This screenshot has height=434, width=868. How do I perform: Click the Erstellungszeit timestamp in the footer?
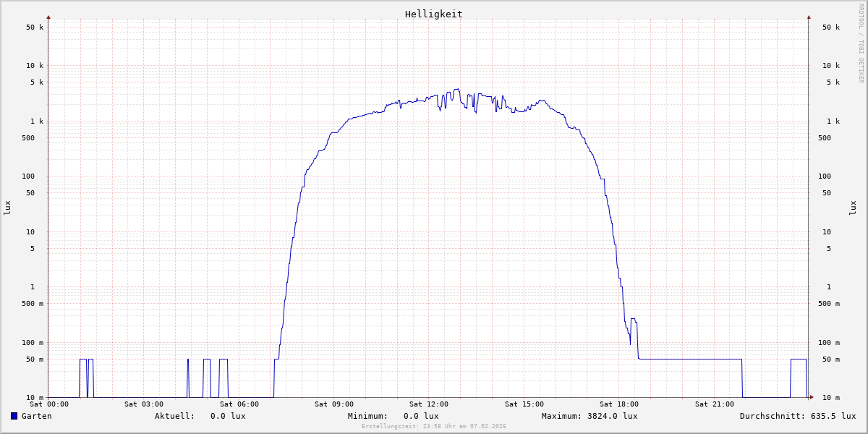click(x=434, y=426)
